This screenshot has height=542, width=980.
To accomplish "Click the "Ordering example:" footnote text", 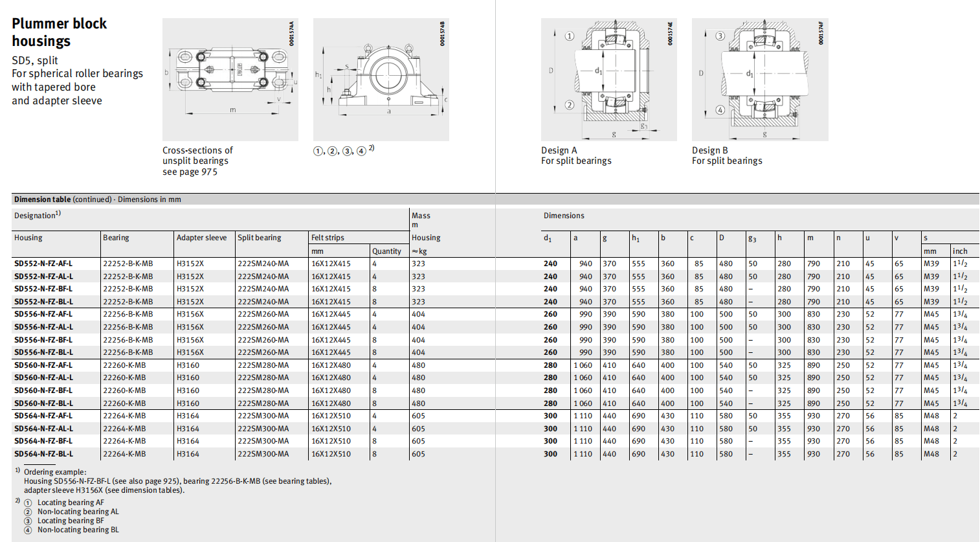I will point(55,472).
